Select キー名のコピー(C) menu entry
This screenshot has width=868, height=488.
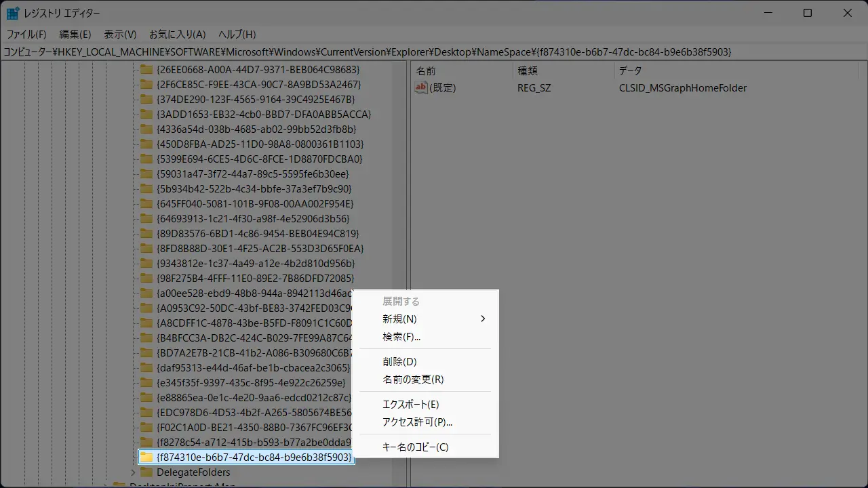pyautogui.click(x=415, y=447)
